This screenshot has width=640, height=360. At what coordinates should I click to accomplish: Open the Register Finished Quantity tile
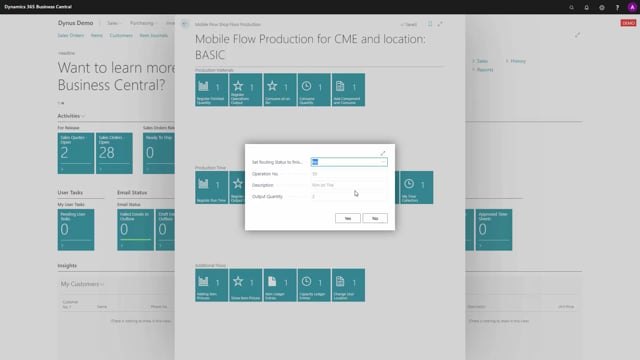click(x=211, y=90)
